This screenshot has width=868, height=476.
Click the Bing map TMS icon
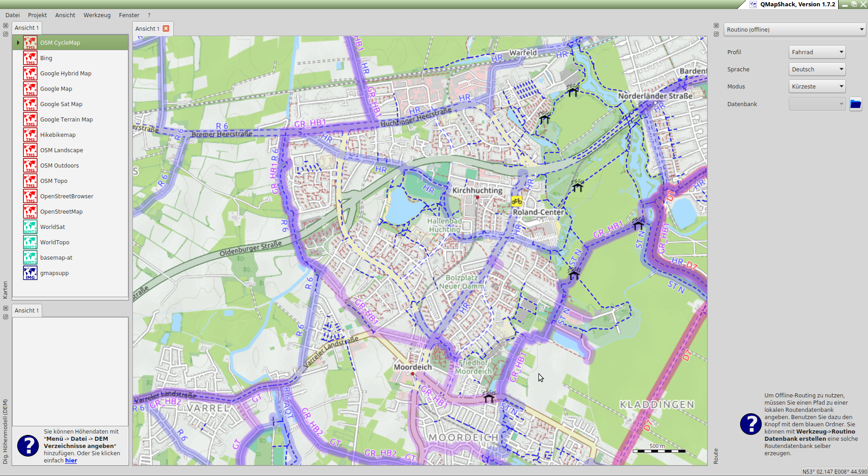click(x=30, y=58)
